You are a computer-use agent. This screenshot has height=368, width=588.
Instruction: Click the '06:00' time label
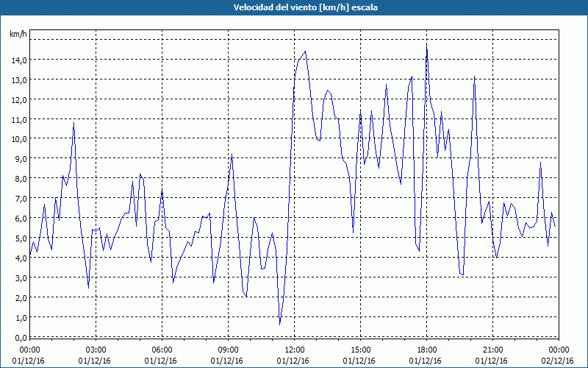(x=162, y=350)
